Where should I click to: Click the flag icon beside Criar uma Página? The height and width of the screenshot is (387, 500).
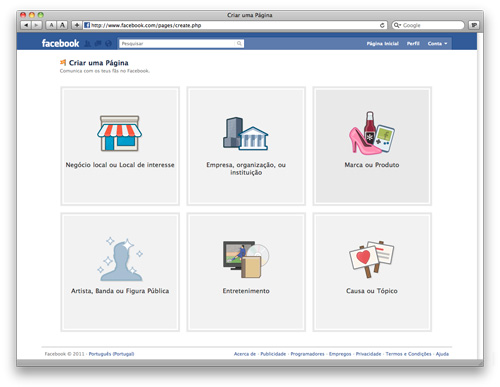(x=63, y=62)
